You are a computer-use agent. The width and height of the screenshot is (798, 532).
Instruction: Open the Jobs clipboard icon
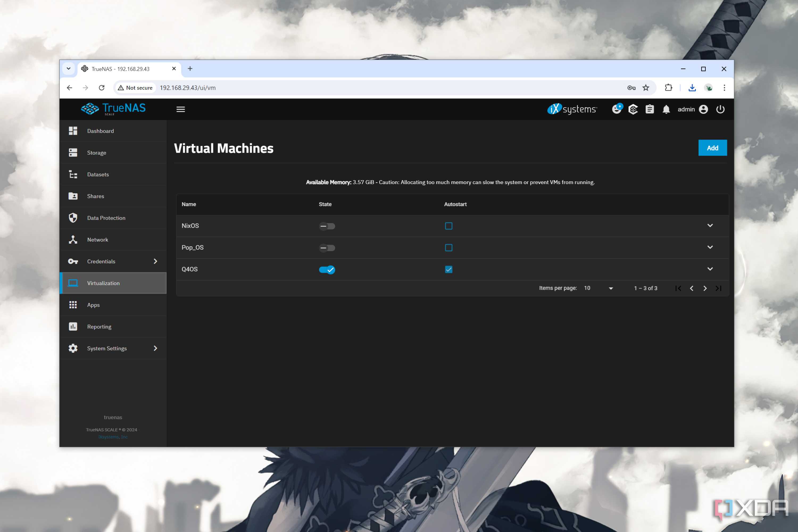click(649, 109)
